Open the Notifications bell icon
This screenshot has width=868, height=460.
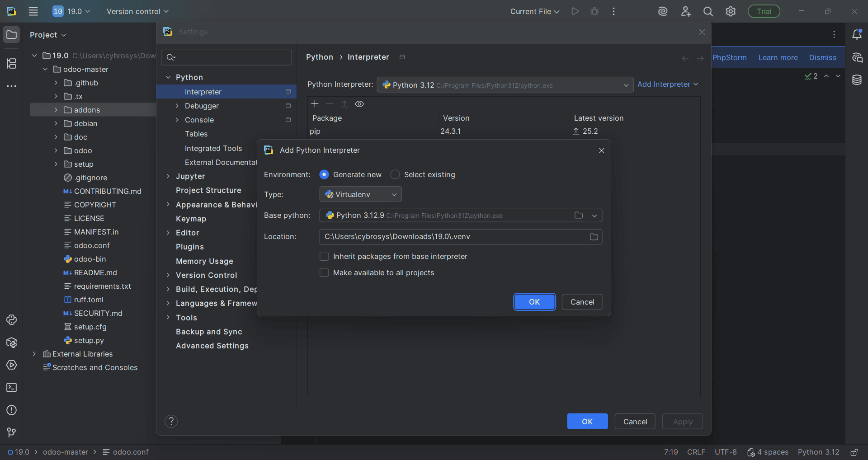click(x=857, y=35)
